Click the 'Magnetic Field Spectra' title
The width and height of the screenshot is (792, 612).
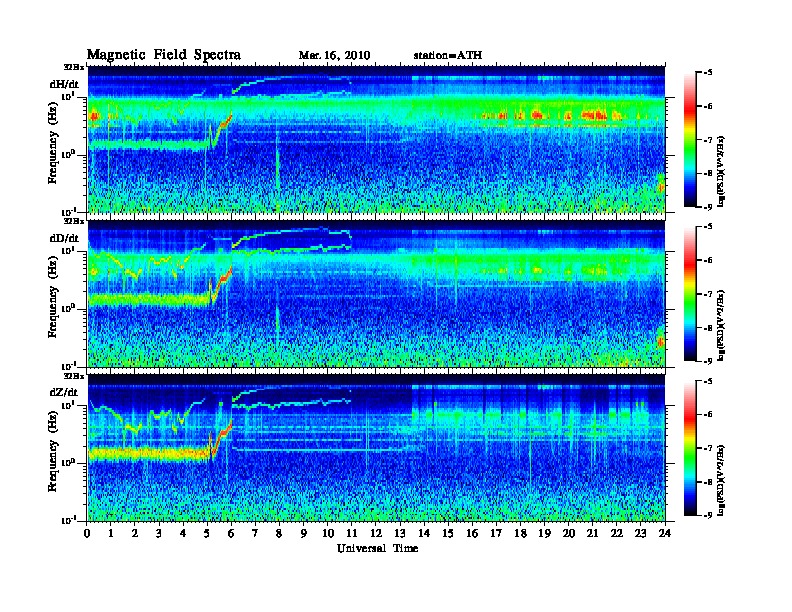164,55
